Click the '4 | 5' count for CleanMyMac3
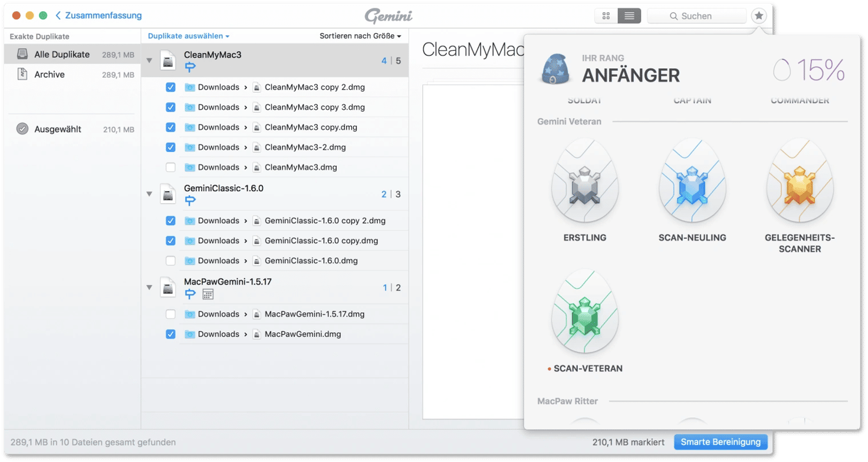The height and width of the screenshot is (462, 868). click(x=391, y=61)
